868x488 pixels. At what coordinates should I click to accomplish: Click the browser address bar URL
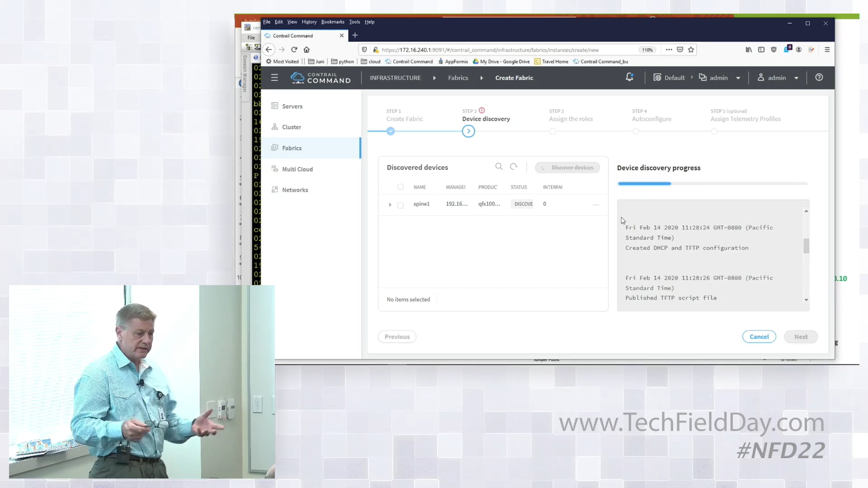click(490, 50)
